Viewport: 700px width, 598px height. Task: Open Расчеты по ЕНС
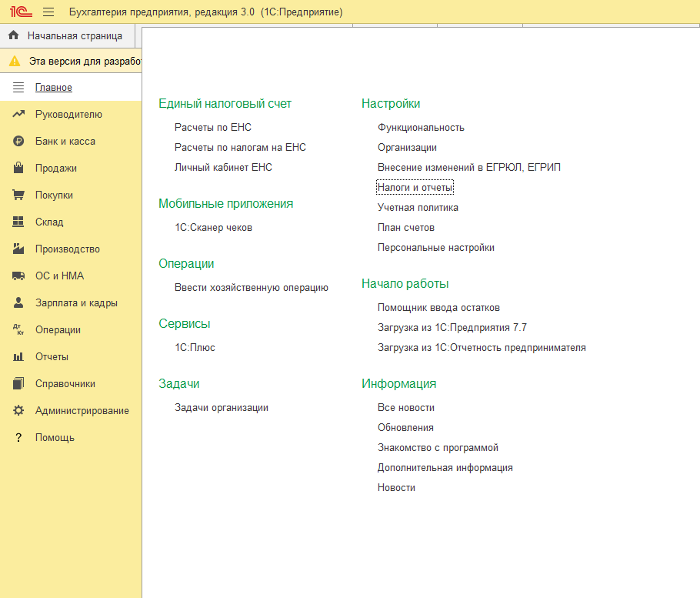pos(213,127)
